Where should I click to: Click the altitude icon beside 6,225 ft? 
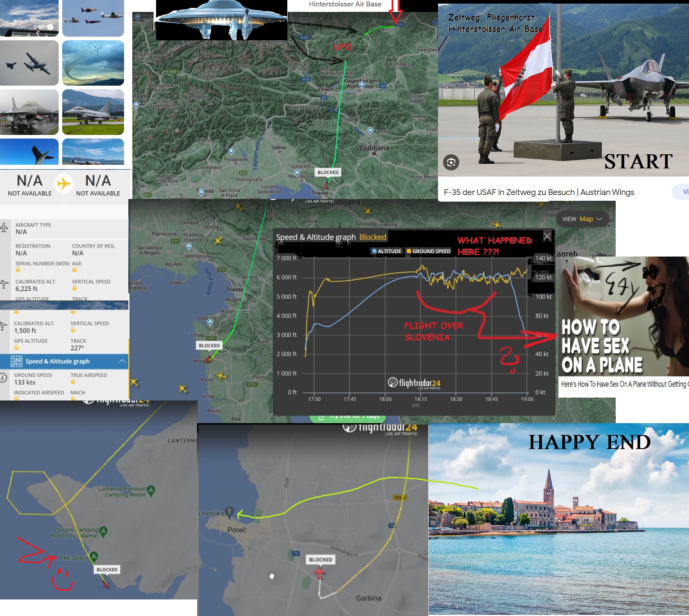[4, 285]
